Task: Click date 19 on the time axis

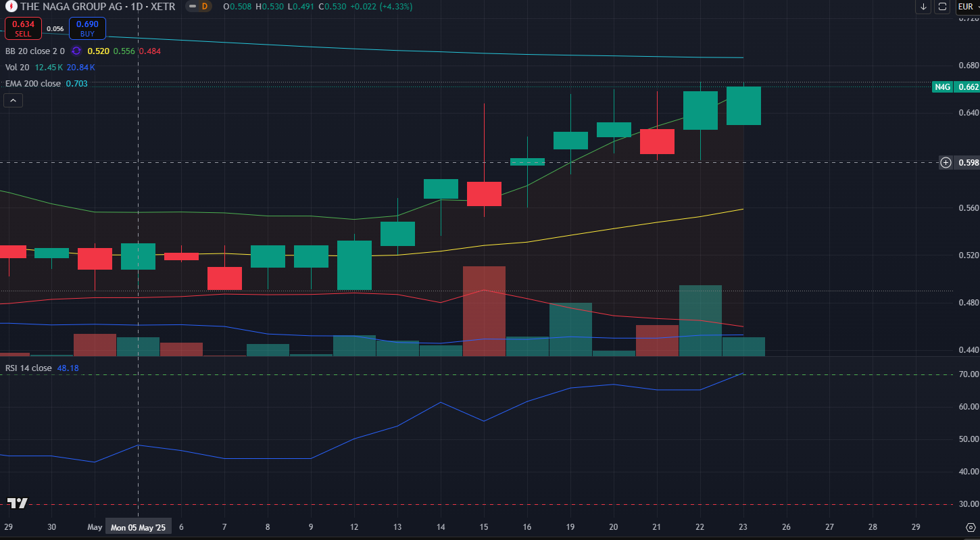Action: (570, 527)
